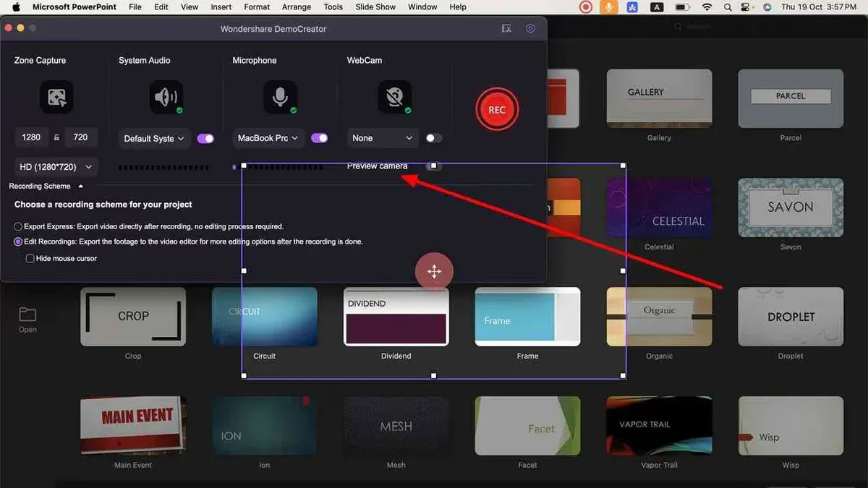
Task: Click the date and time in menu bar
Action: (819, 7)
